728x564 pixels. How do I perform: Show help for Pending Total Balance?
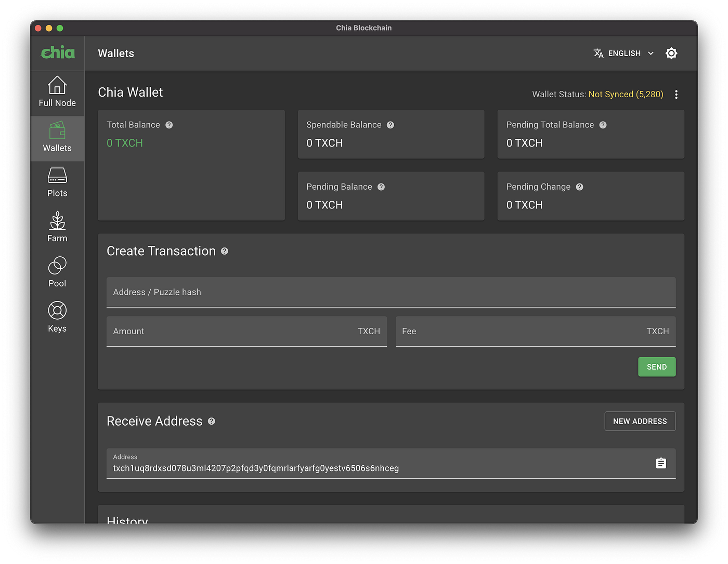coord(603,125)
